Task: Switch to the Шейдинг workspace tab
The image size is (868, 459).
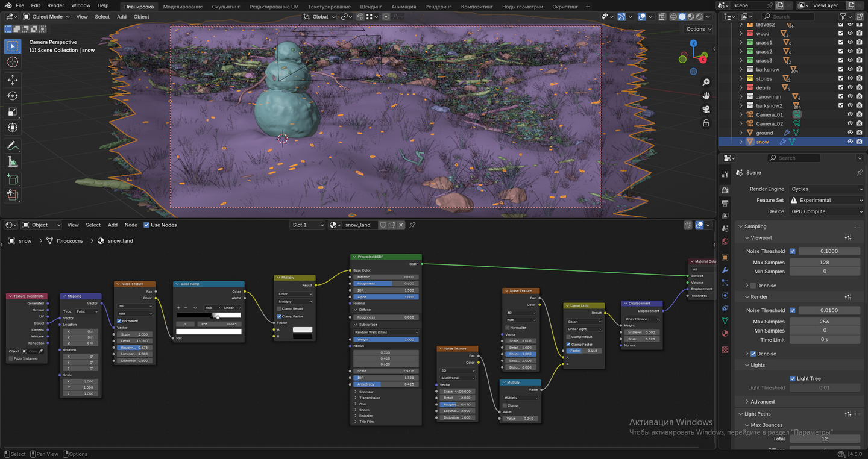Action: coord(371,7)
